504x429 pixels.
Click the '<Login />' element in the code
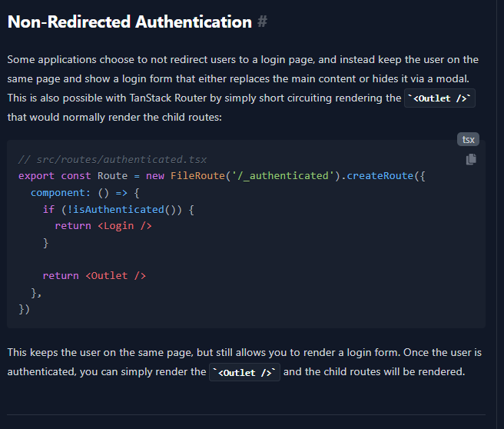click(x=124, y=226)
